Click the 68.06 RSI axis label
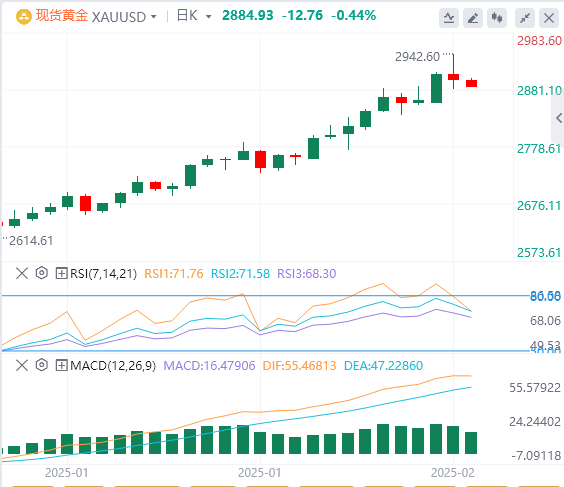Image resolution: width=564 pixels, height=487 pixels. (545, 320)
